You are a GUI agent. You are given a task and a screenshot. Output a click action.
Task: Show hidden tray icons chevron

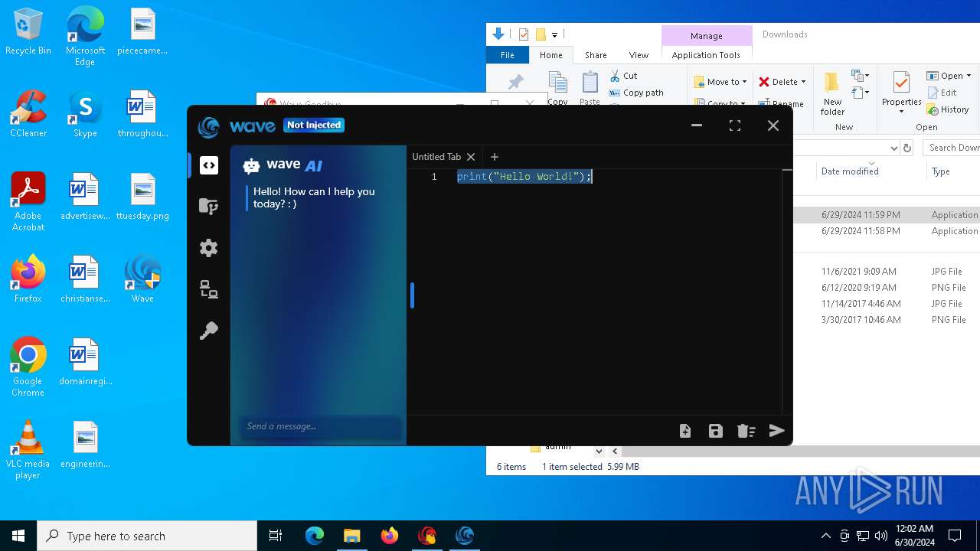click(825, 536)
